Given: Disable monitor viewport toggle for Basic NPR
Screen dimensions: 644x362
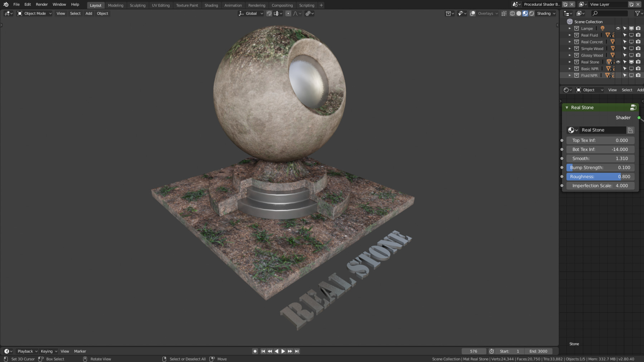Looking at the screenshot, I should [x=631, y=69].
